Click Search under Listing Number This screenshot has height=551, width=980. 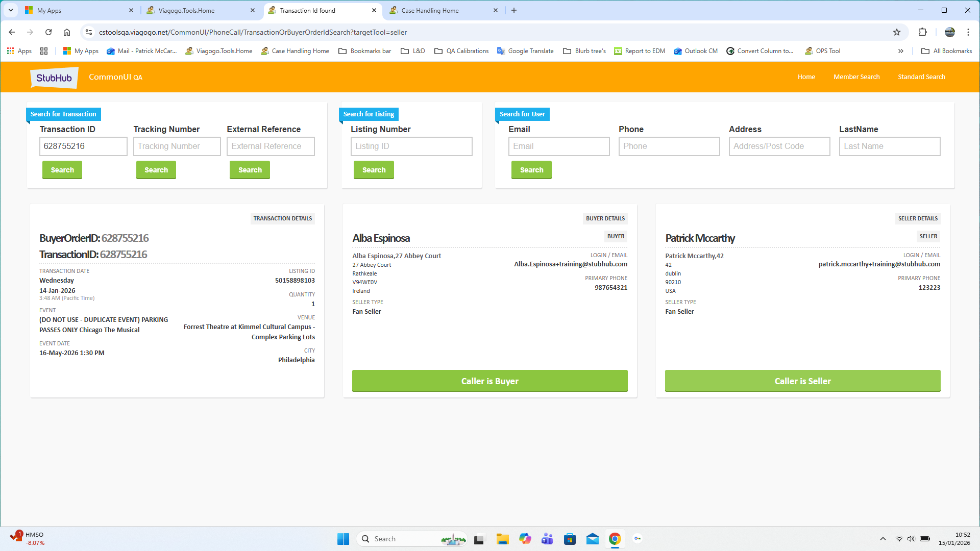[374, 170]
